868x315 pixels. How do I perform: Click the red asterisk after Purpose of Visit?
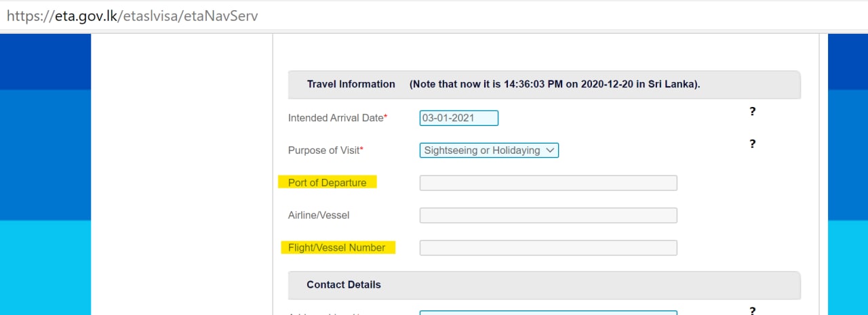(x=362, y=149)
